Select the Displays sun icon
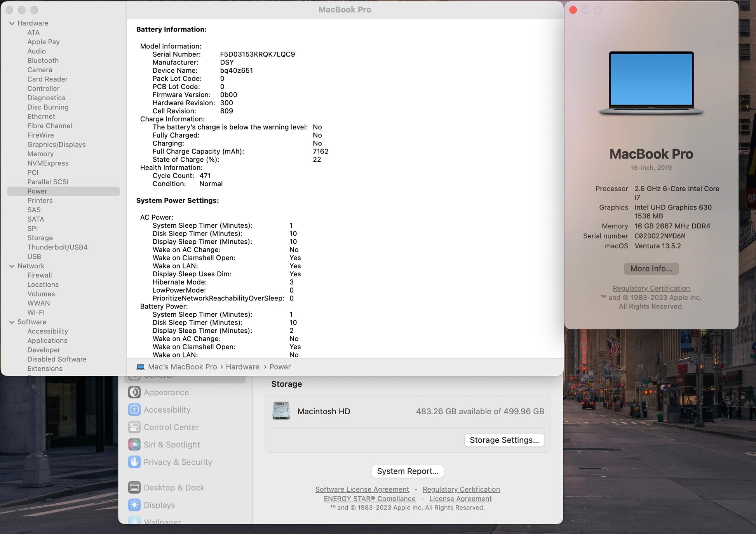Viewport: 756px width, 534px height. click(x=134, y=505)
